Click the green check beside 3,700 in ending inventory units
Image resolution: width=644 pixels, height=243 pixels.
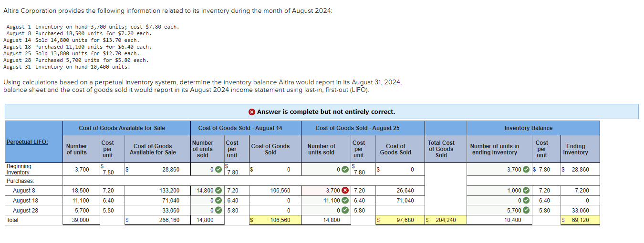pyautogui.click(x=526, y=170)
